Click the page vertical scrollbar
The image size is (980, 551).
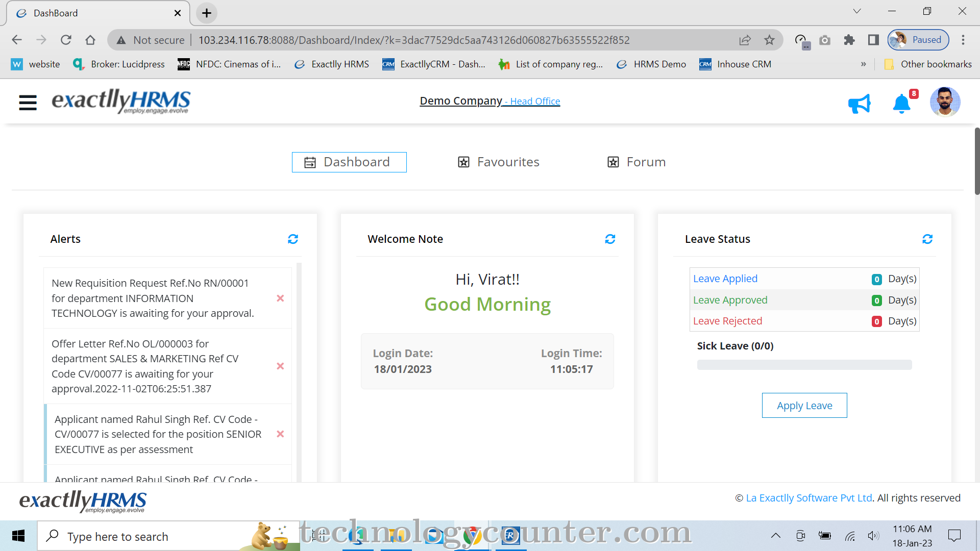[977, 161]
